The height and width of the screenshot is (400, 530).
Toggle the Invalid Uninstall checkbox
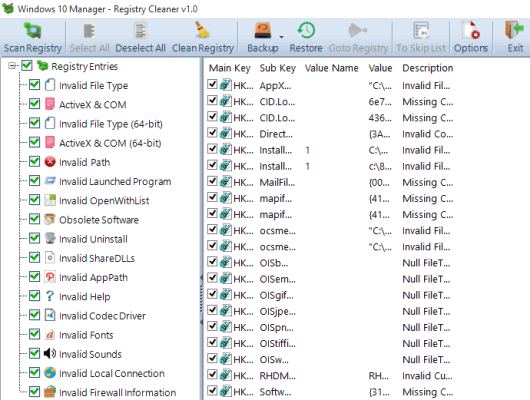[34, 238]
